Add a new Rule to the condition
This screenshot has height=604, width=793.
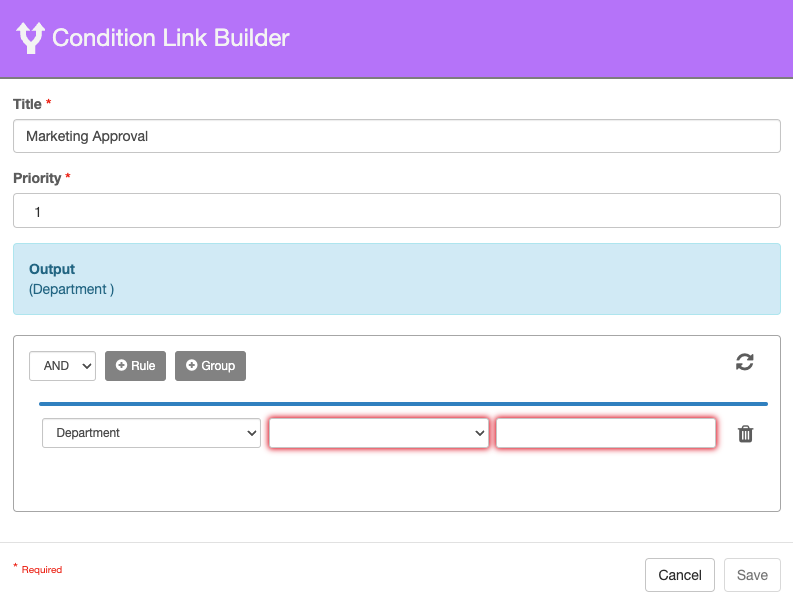[x=135, y=366]
